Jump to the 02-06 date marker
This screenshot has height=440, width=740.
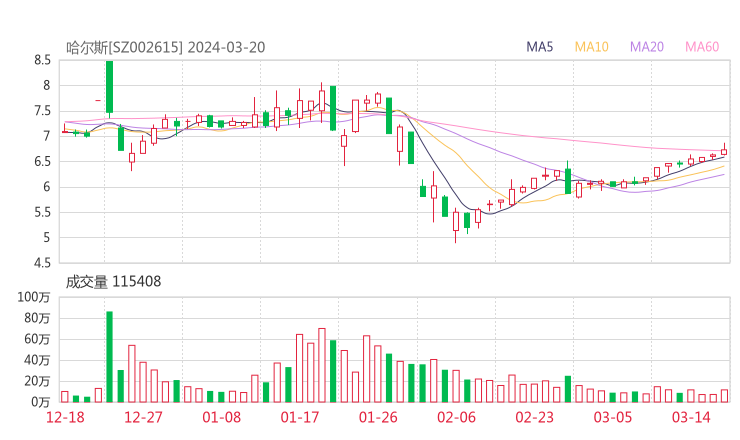[455, 417]
